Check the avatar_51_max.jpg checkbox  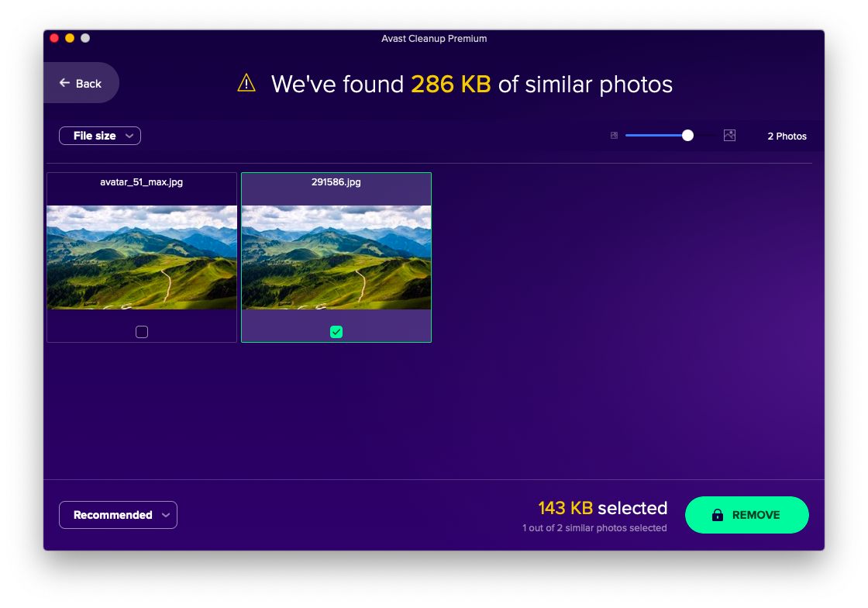(x=142, y=332)
